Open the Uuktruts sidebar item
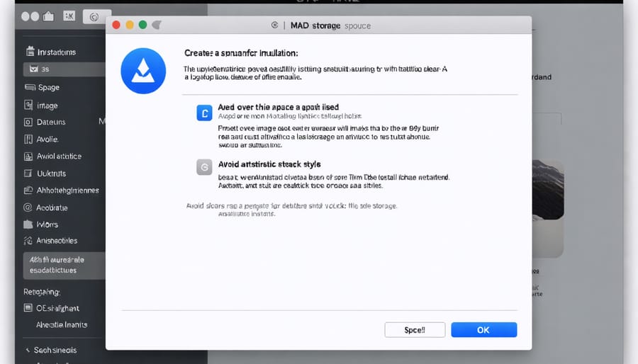Image resolution: width=638 pixels, height=364 pixels. point(51,174)
